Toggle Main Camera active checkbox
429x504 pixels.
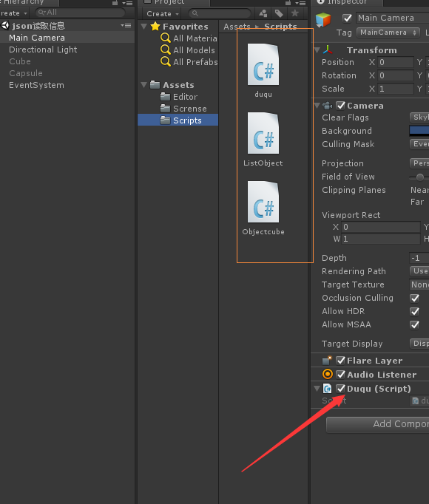click(347, 18)
